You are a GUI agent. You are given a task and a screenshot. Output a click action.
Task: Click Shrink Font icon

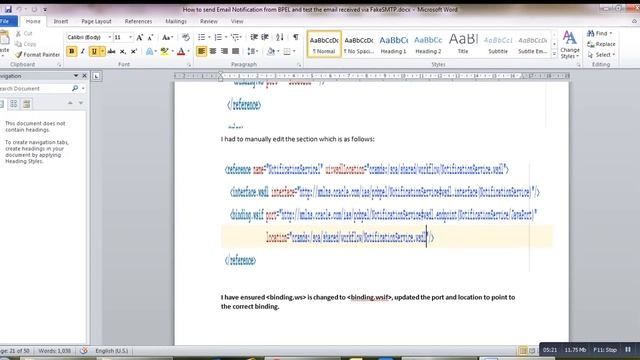[x=150, y=38]
